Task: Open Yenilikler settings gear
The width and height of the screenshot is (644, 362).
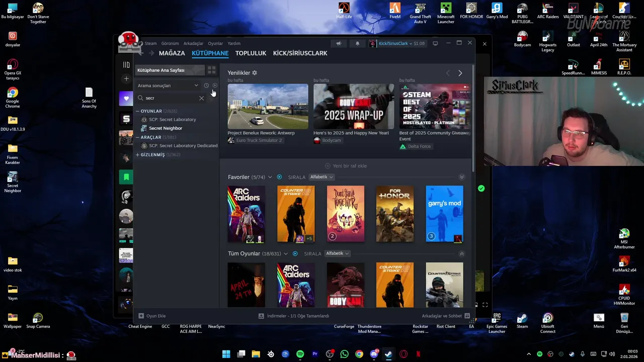Action: (x=255, y=73)
